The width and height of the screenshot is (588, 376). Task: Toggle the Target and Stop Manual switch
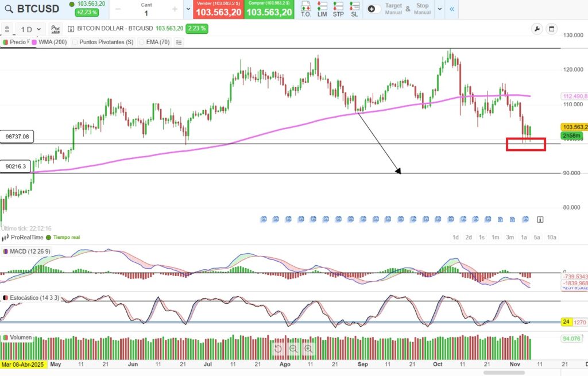click(x=373, y=9)
